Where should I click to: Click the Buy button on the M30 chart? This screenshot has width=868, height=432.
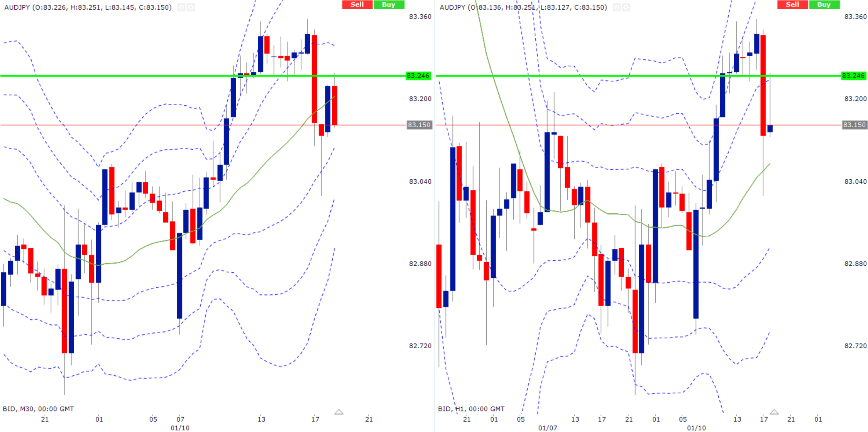[389, 5]
